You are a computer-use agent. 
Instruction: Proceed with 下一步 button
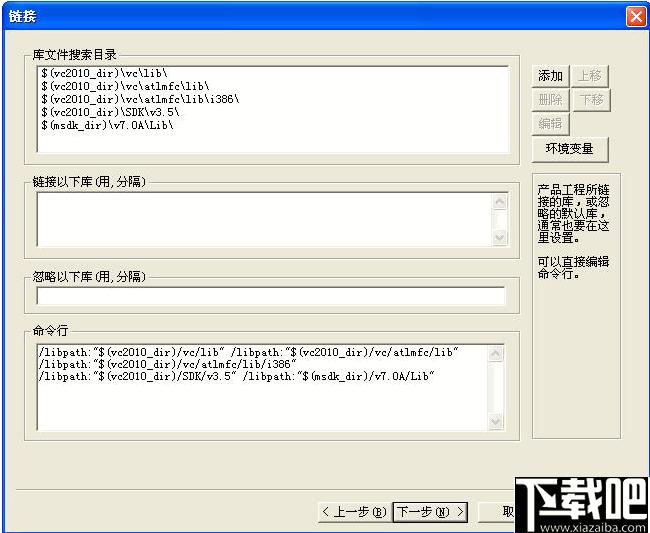(x=430, y=512)
